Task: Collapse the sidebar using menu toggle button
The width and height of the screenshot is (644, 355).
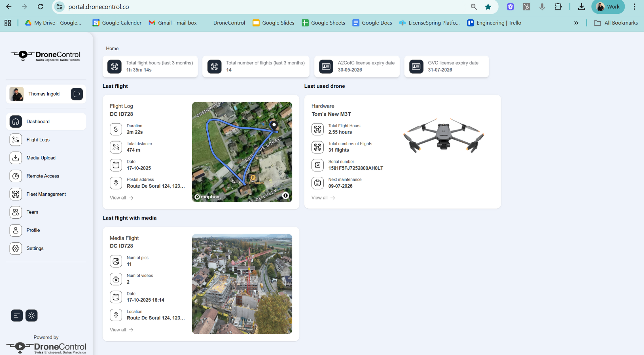Action: 17,316
